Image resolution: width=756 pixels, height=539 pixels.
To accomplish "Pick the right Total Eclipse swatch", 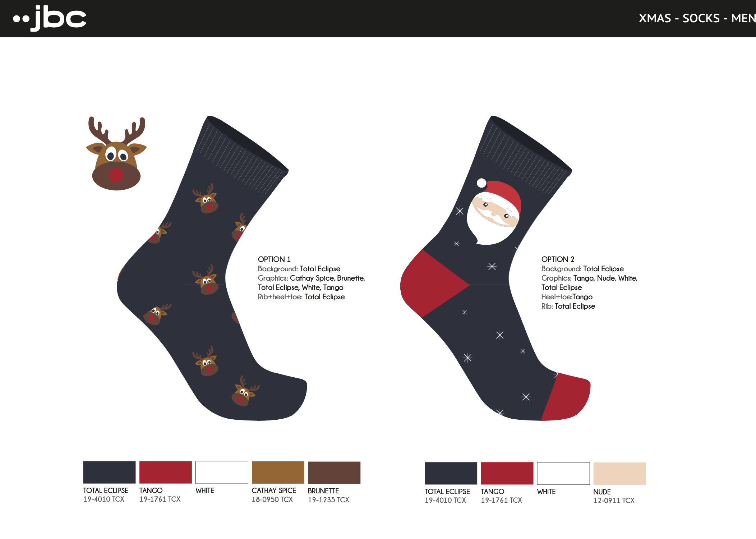I will [x=451, y=473].
